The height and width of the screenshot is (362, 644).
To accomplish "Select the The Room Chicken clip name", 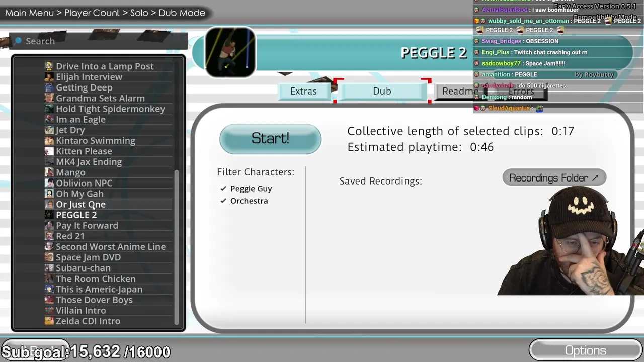I will (x=96, y=279).
